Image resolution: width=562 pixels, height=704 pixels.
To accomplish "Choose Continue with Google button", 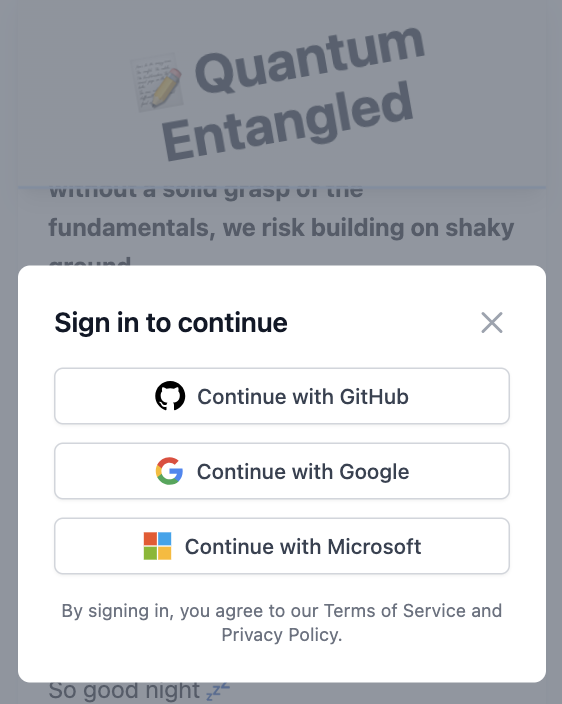I will [x=282, y=471].
